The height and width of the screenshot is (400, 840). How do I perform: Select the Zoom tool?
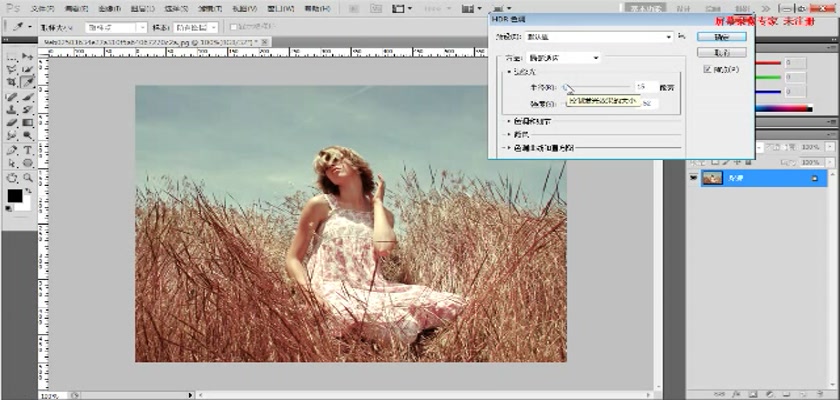pyautogui.click(x=28, y=178)
